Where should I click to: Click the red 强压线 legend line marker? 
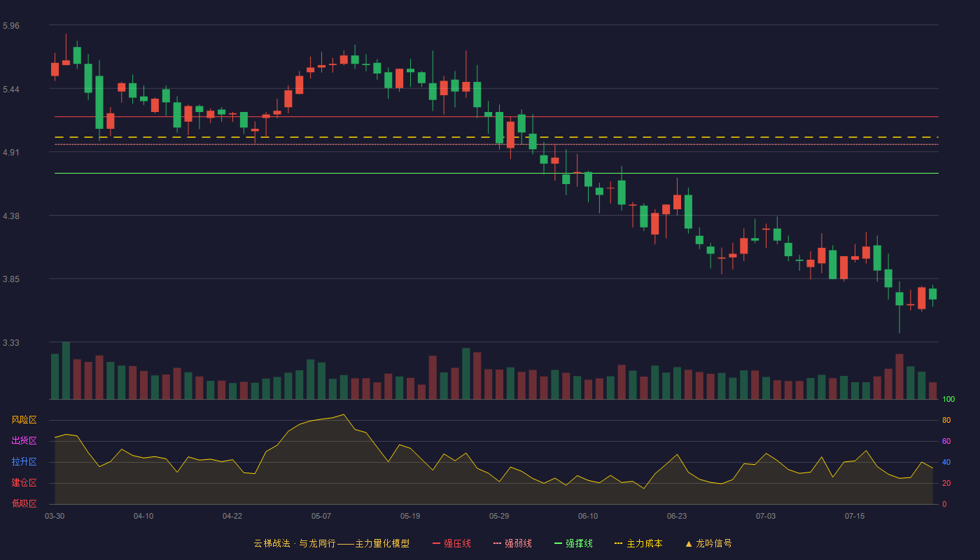436,543
